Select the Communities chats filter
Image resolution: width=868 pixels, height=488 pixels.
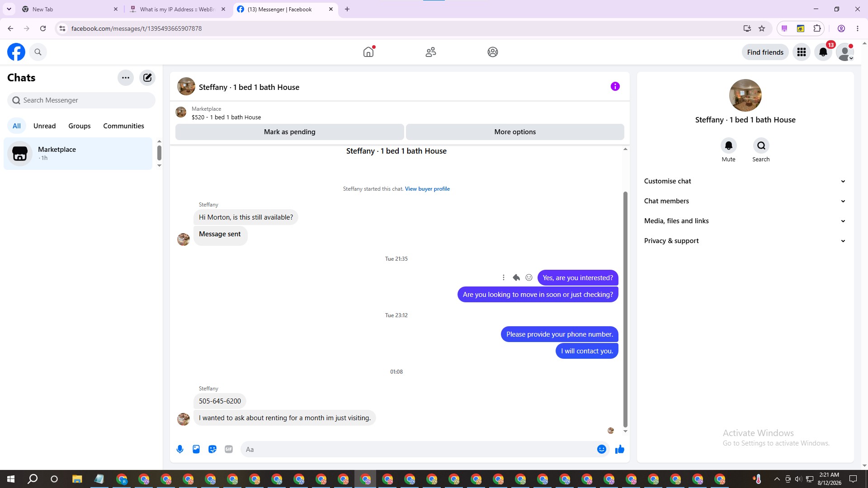(x=123, y=126)
